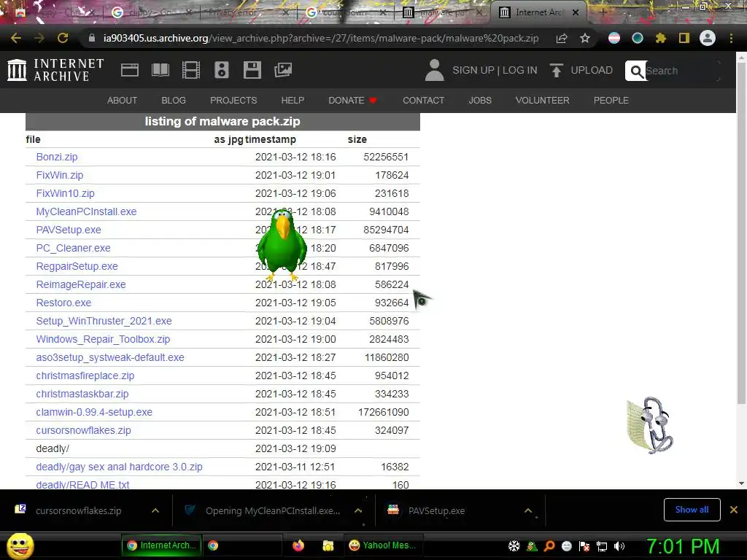The height and width of the screenshot is (560, 747).
Task: Switch to the malware pack browser tab
Action: pos(441,13)
